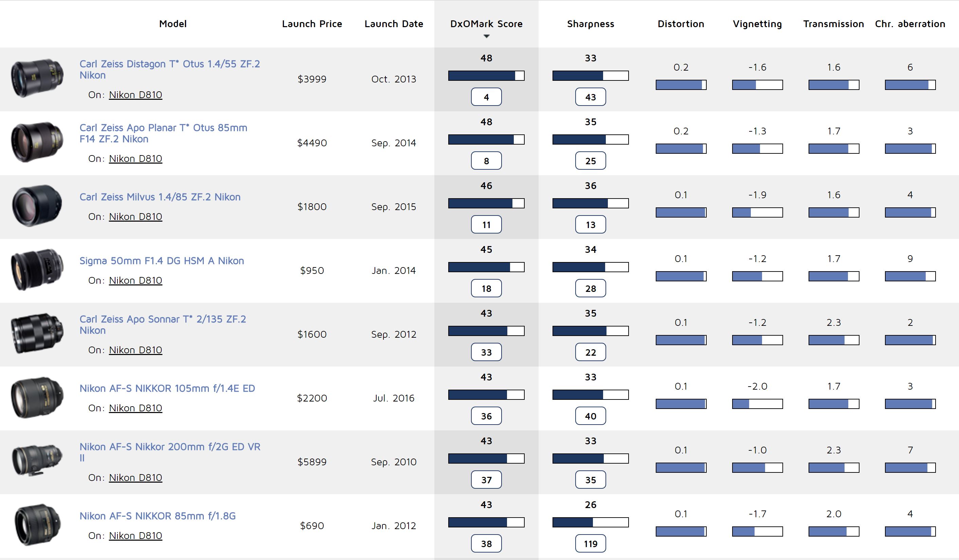This screenshot has height=560, width=959.
Task: Open Sigma 50mm F1.4 DG HSM A link
Action: click(161, 261)
